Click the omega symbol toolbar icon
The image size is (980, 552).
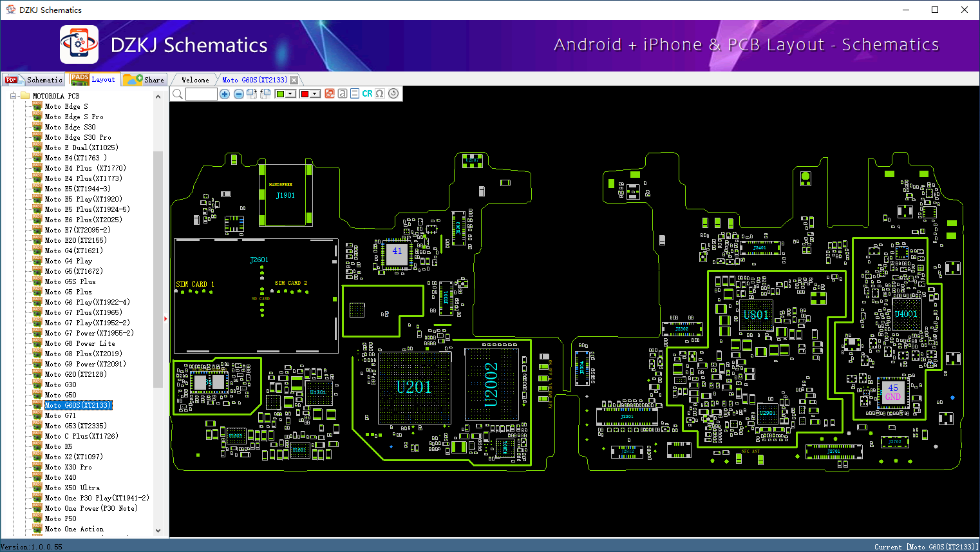[x=380, y=94]
